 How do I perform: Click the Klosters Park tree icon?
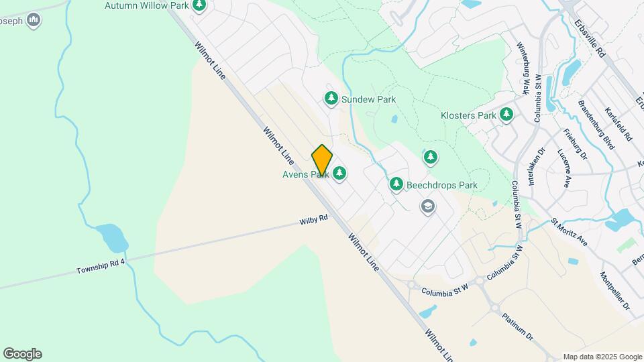[506, 115]
